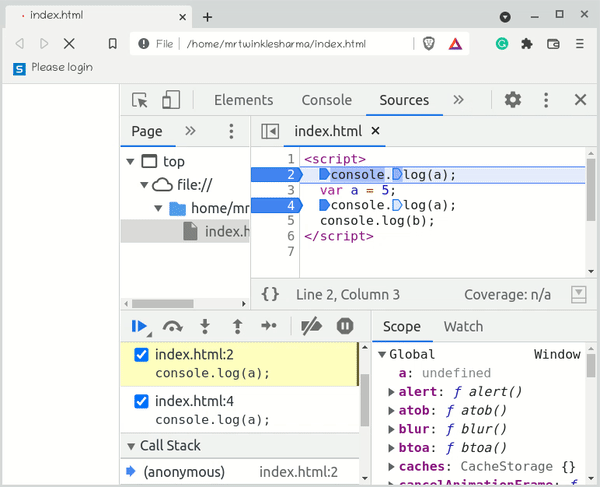
Task: Click the code editor vertical scrollbar
Action: click(x=591, y=189)
